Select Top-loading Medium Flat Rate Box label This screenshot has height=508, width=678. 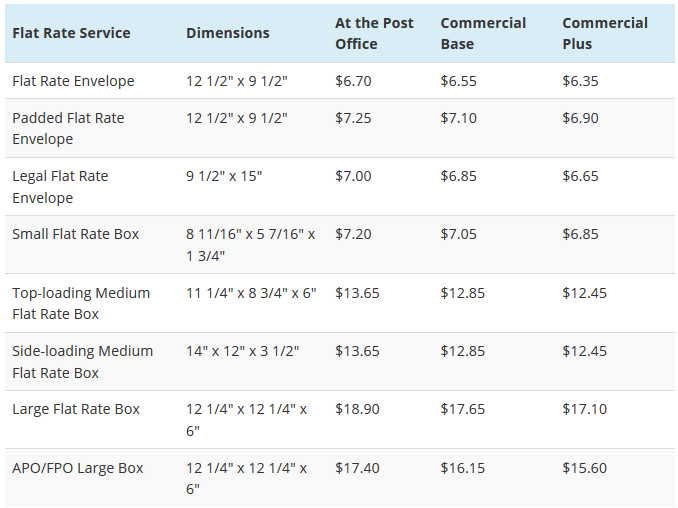pos(81,303)
